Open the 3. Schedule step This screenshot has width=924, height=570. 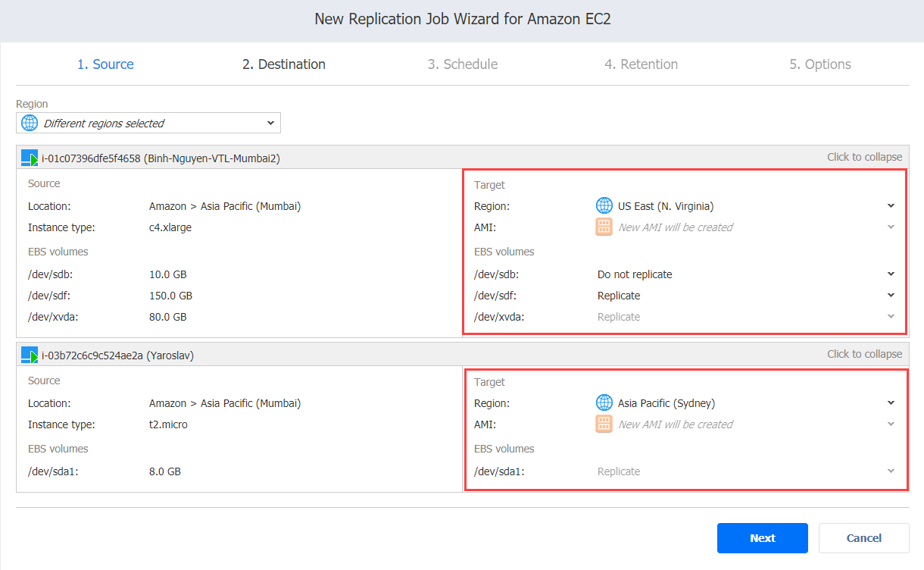463,64
